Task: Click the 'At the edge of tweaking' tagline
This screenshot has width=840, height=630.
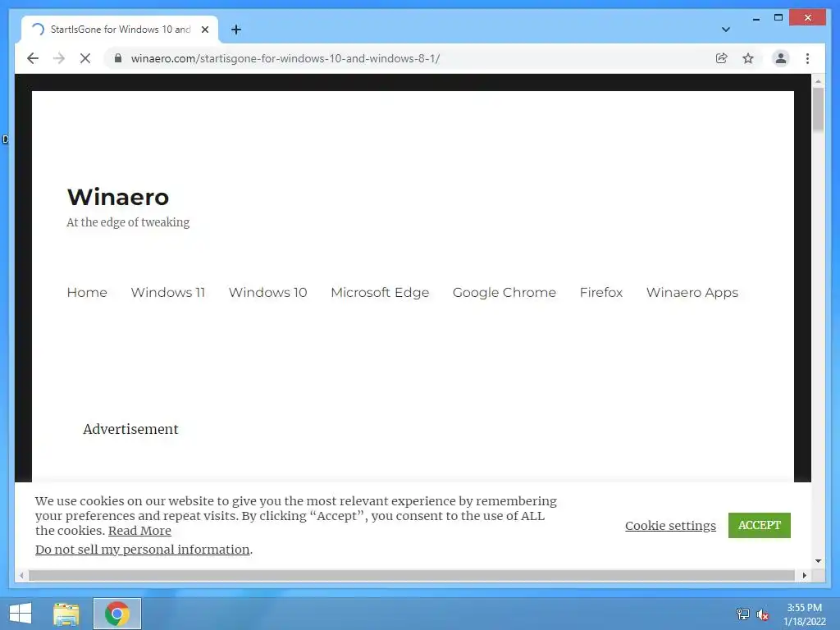Action: point(128,222)
